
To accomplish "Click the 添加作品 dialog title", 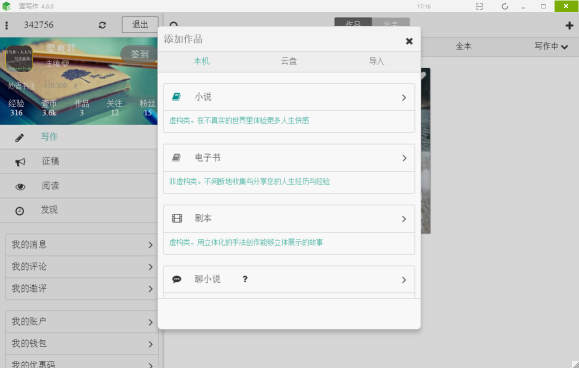I will pyautogui.click(x=183, y=39).
